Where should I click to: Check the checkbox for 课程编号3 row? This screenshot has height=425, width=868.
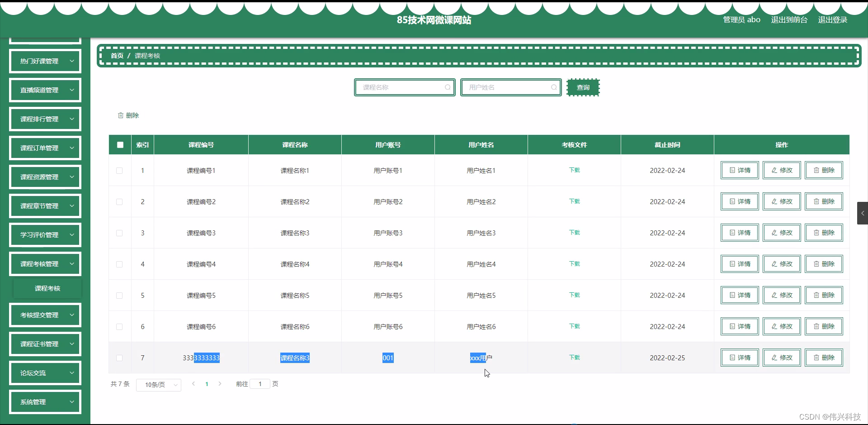(119, 233)
